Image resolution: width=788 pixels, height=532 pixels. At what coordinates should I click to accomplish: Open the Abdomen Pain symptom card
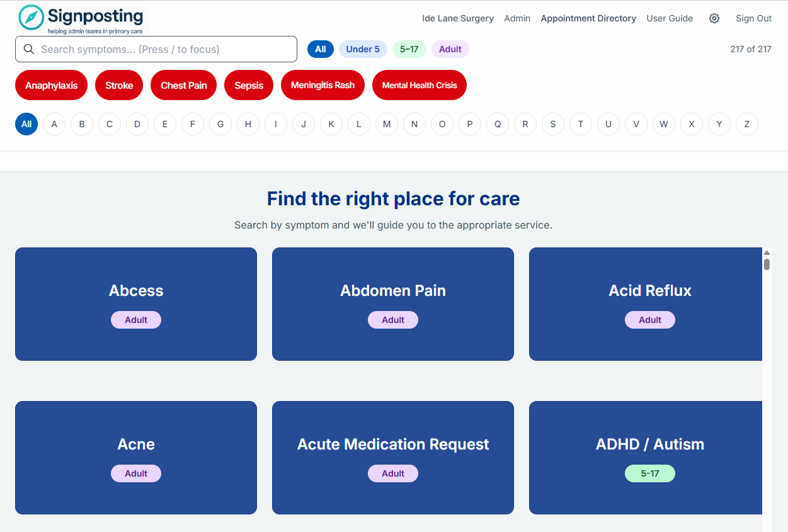point(392,304)
